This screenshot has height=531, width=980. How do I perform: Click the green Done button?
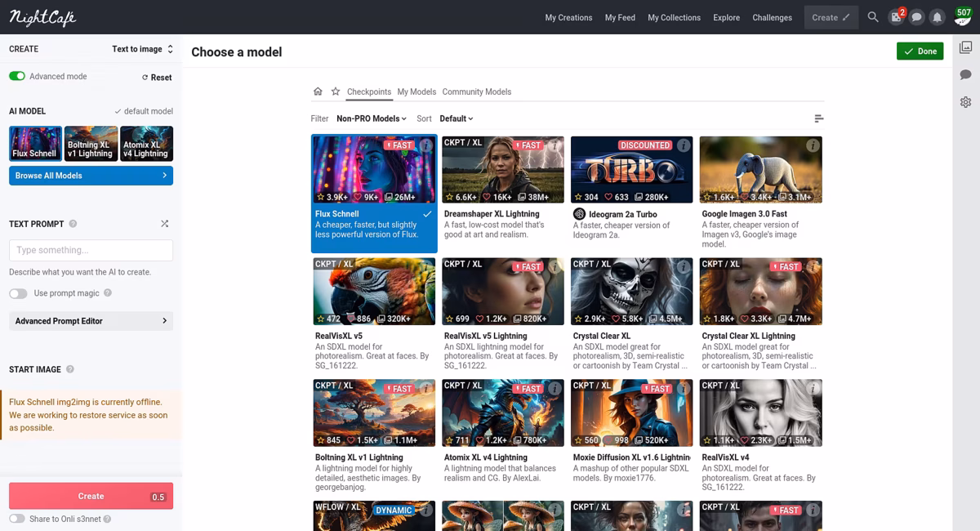pyautogui.click(x=920, y=51)
